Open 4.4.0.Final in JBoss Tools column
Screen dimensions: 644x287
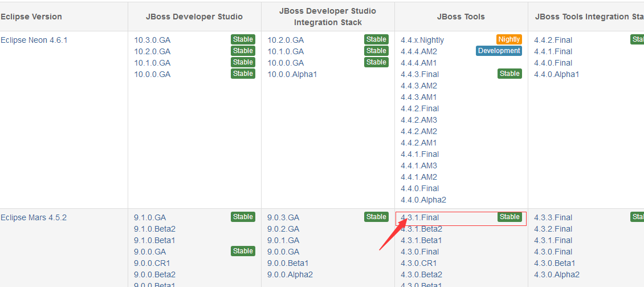pyautogui.click(x=420, y=188)
